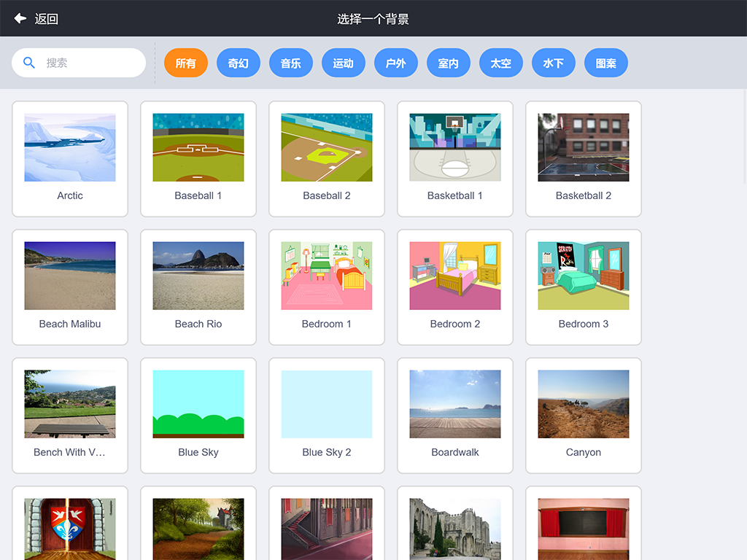
Task: Switch to the 音乐 category
Action: pos(291,63)
